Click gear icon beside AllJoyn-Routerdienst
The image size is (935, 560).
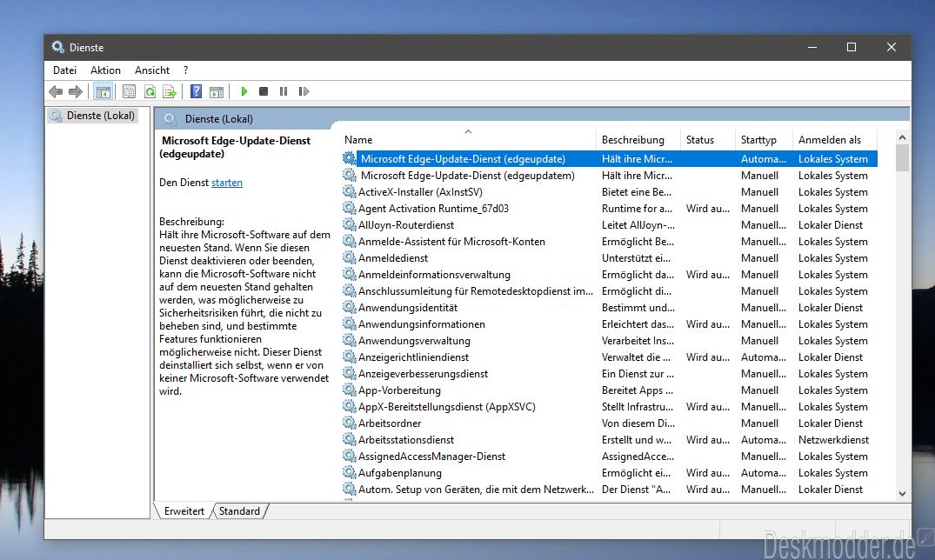[350, 224]
